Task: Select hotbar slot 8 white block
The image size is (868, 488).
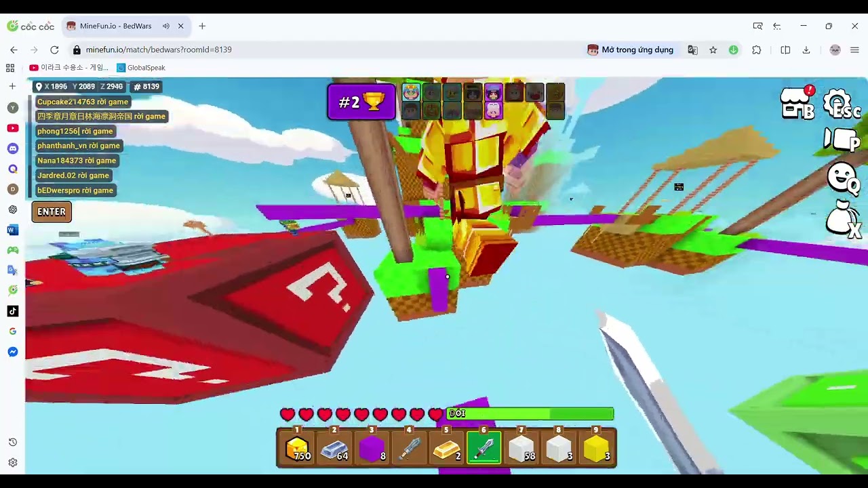Action: 559,448
